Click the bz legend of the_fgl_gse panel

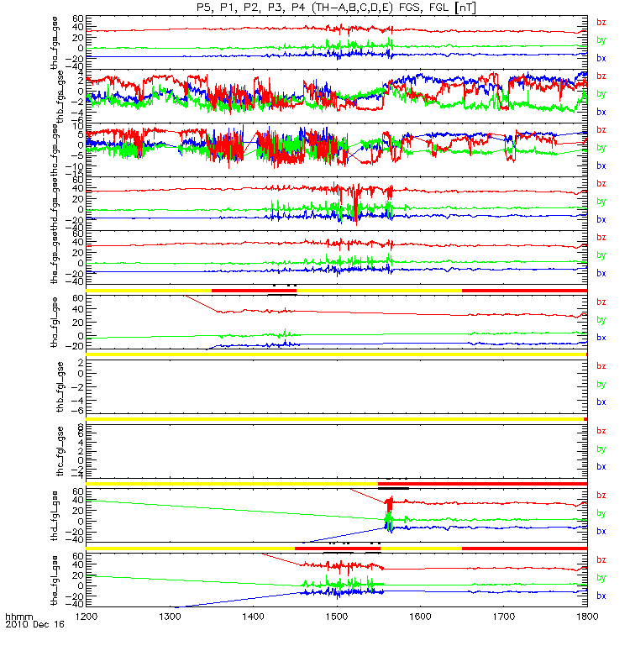click(601, 560)
